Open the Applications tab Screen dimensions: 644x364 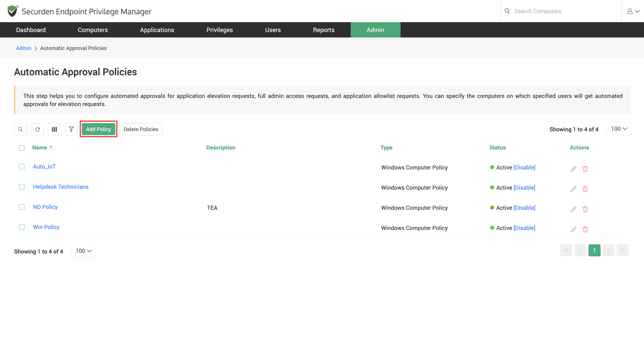click(157, 30)
